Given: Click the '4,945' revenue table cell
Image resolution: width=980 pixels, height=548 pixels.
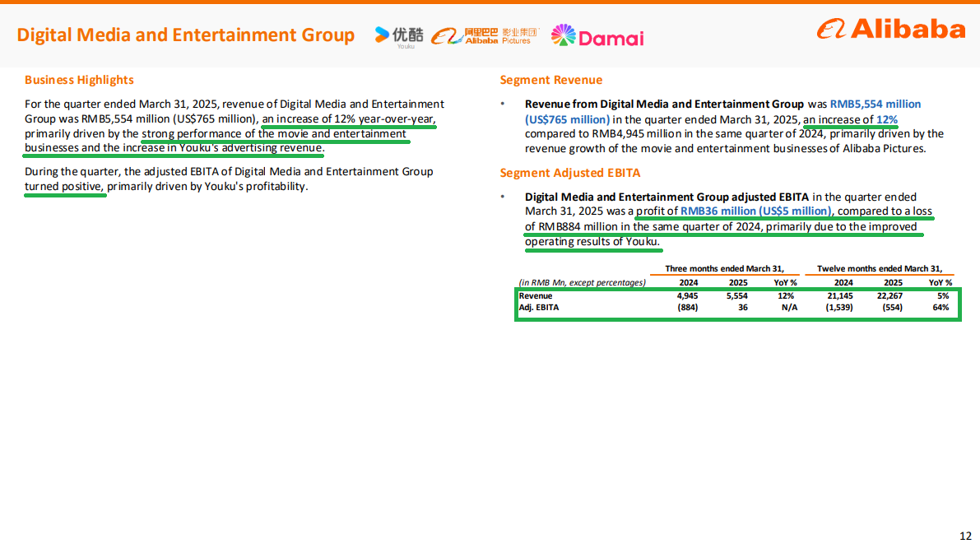Looking at the screenshot, I should pos(688,296).
